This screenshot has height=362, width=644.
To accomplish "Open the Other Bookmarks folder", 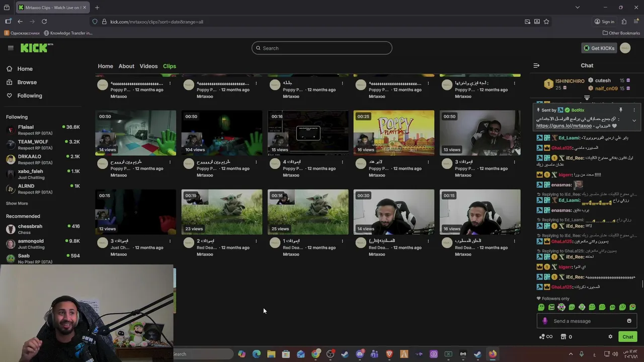I will click(x=621, y=33).
